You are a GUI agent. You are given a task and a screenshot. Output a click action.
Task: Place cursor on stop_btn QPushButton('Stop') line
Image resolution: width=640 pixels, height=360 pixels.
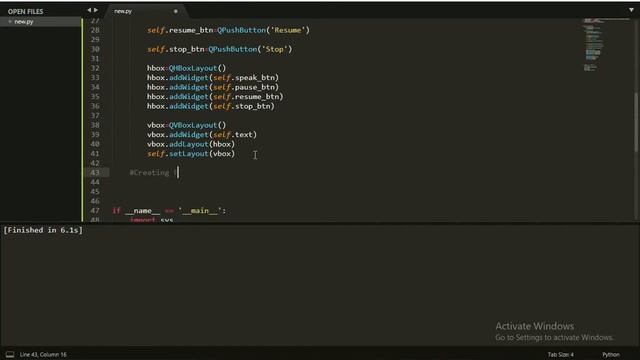click(220, 49)
